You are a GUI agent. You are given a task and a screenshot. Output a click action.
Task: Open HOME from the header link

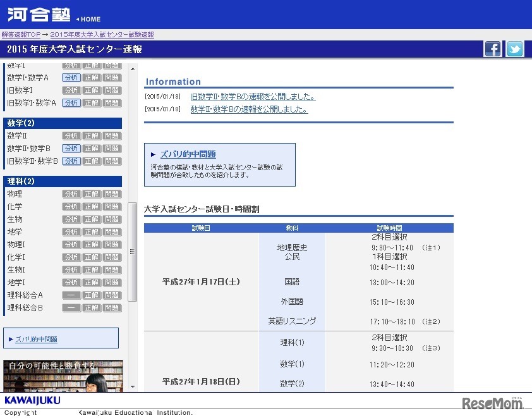tap(88, 20)
